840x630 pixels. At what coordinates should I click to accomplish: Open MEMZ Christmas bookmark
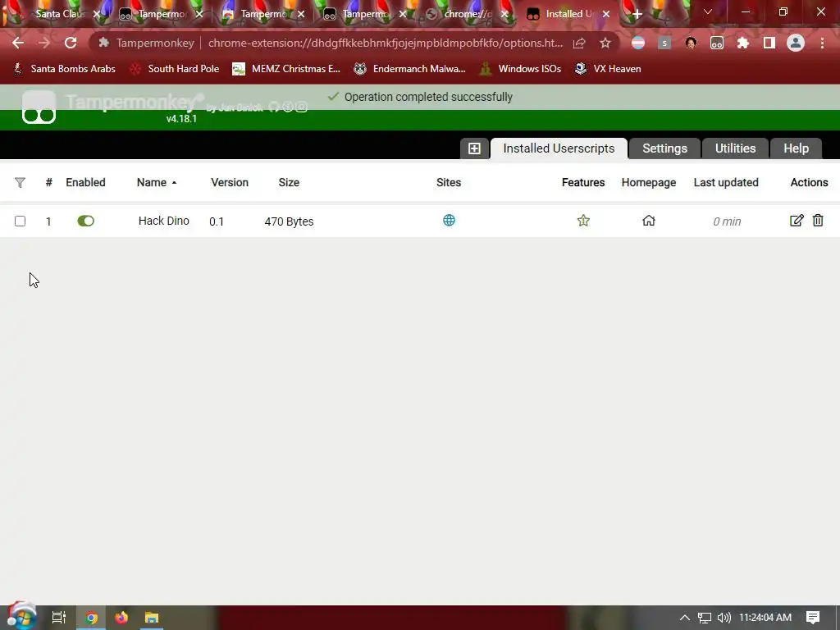[286, 69]
